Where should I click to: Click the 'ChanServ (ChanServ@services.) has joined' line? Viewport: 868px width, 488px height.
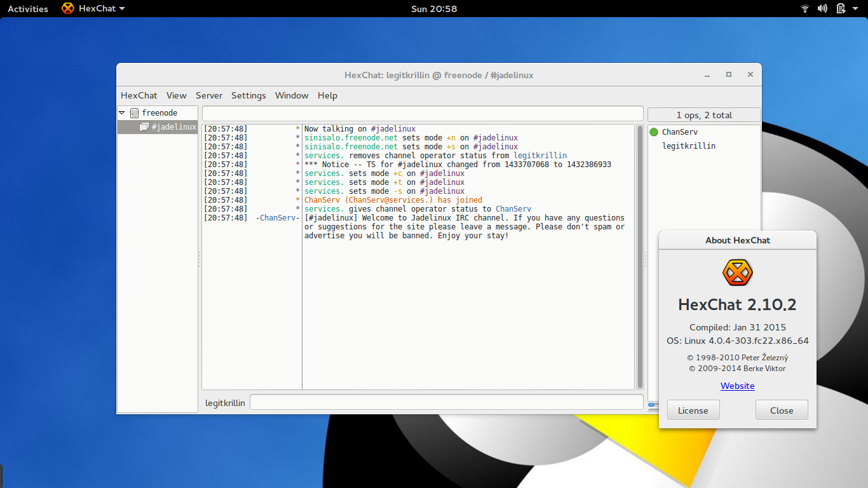coord(393,200)
